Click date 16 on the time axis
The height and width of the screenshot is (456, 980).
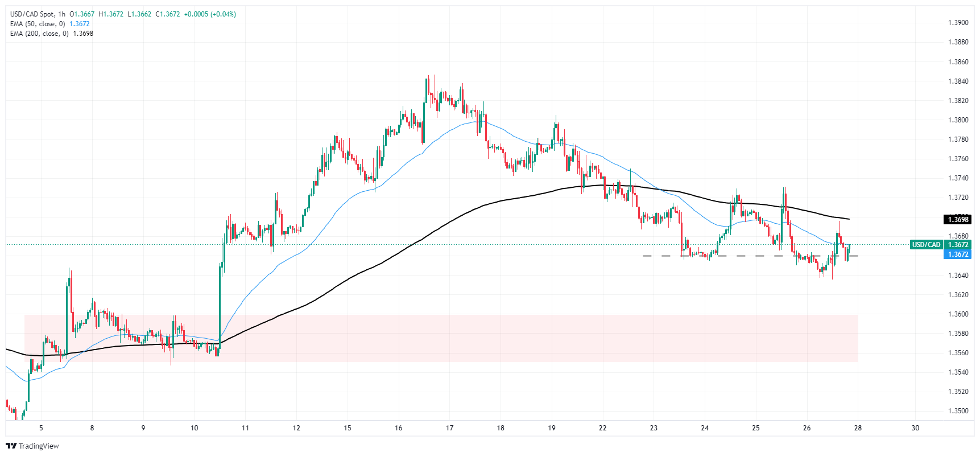point(398,428)
